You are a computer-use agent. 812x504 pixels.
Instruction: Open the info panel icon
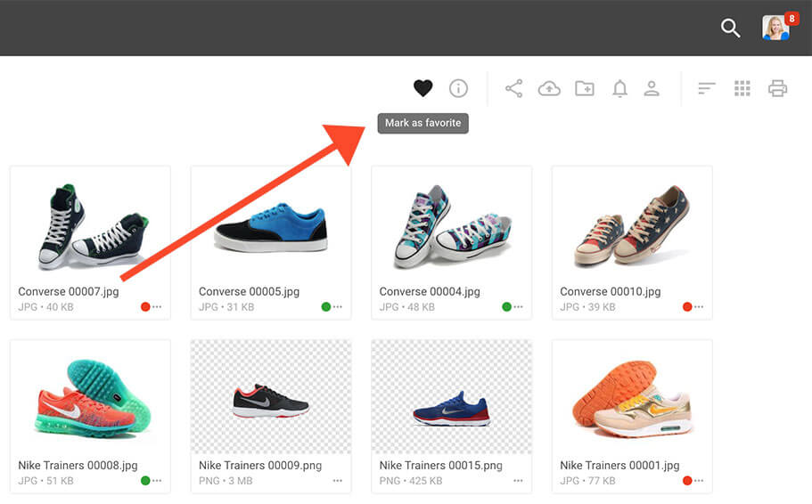click(458, 88)
